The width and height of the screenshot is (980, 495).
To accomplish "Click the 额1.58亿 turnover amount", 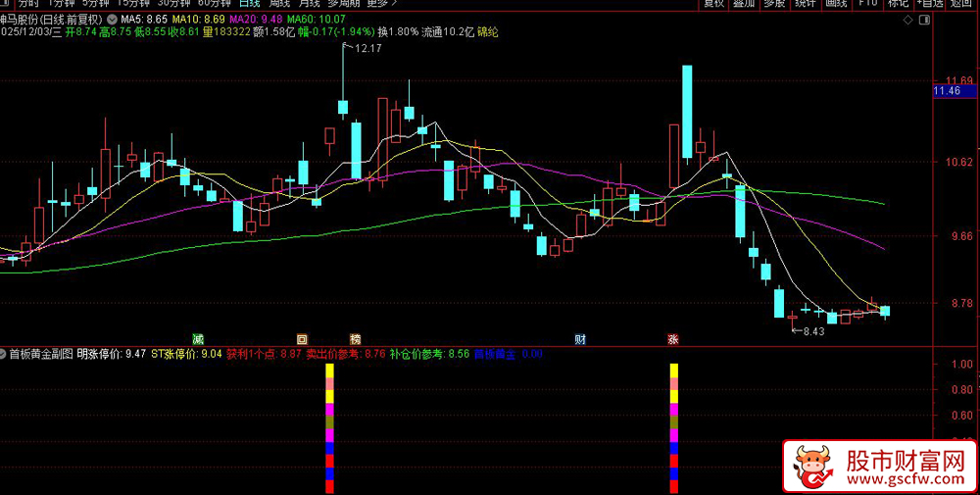I will 274,32.
